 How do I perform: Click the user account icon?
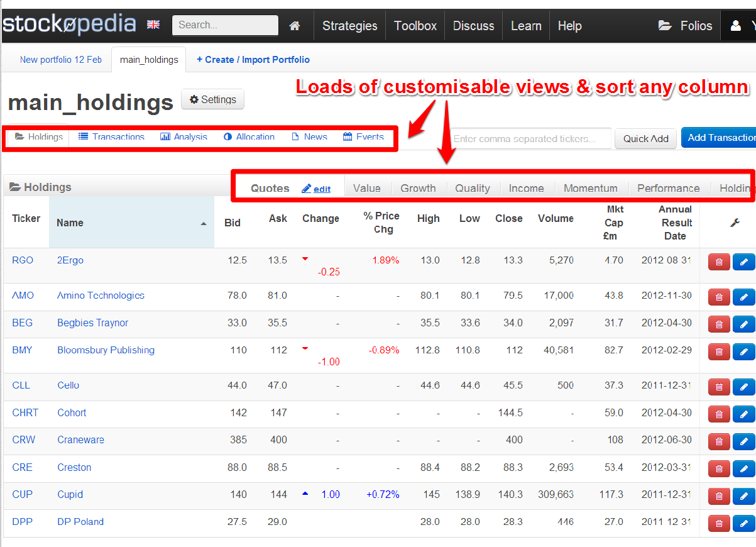pos(736,26)
